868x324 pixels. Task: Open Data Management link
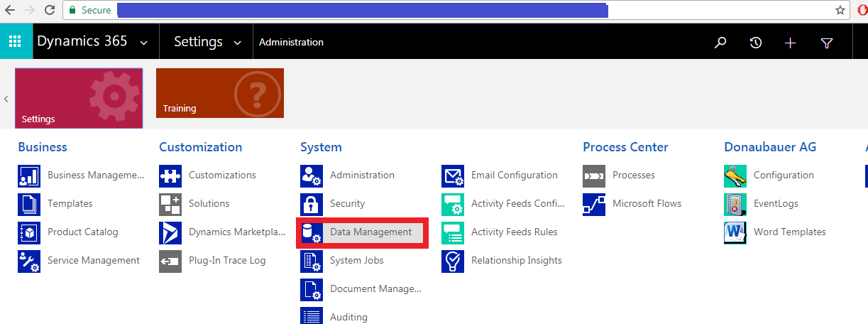[x=370, y=232]
